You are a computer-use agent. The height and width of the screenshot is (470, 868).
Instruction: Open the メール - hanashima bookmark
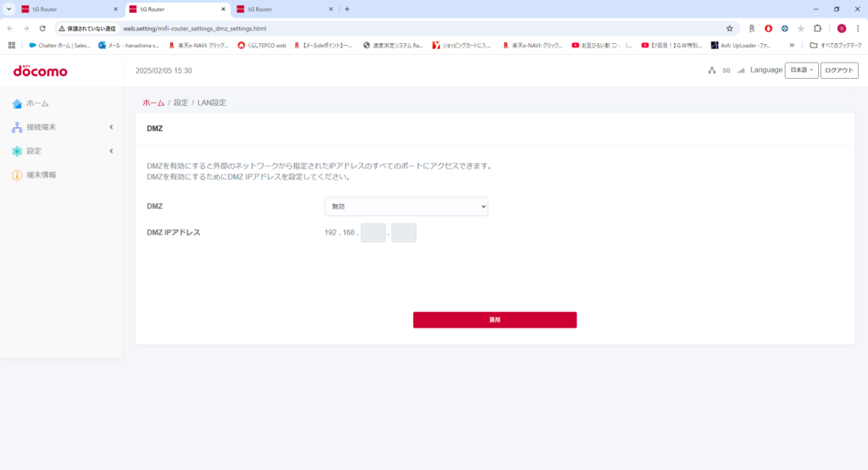point(129,46)
